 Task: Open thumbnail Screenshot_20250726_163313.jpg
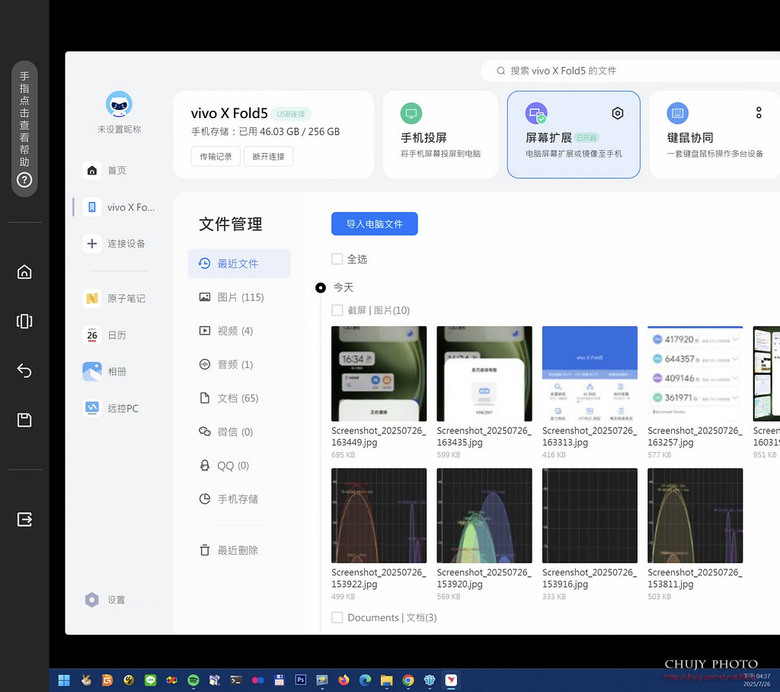590,374
